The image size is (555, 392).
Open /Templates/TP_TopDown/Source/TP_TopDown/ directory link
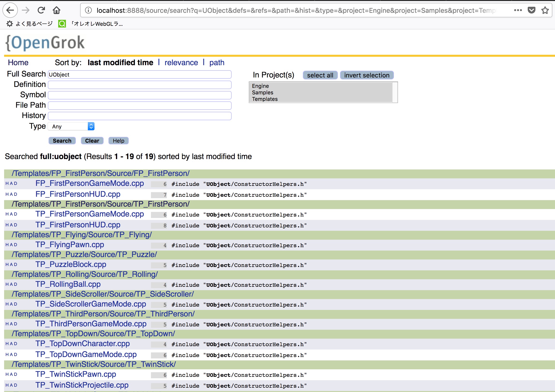click(93, 334)
